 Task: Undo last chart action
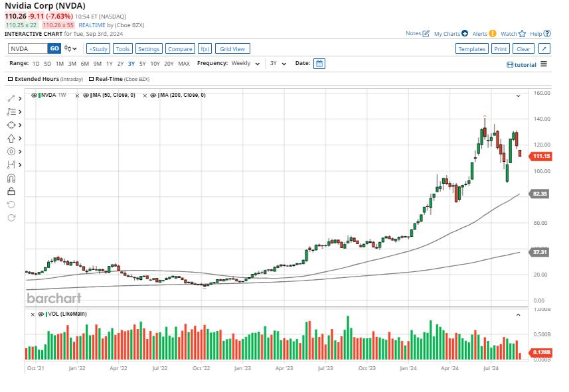tap(11, 204)
